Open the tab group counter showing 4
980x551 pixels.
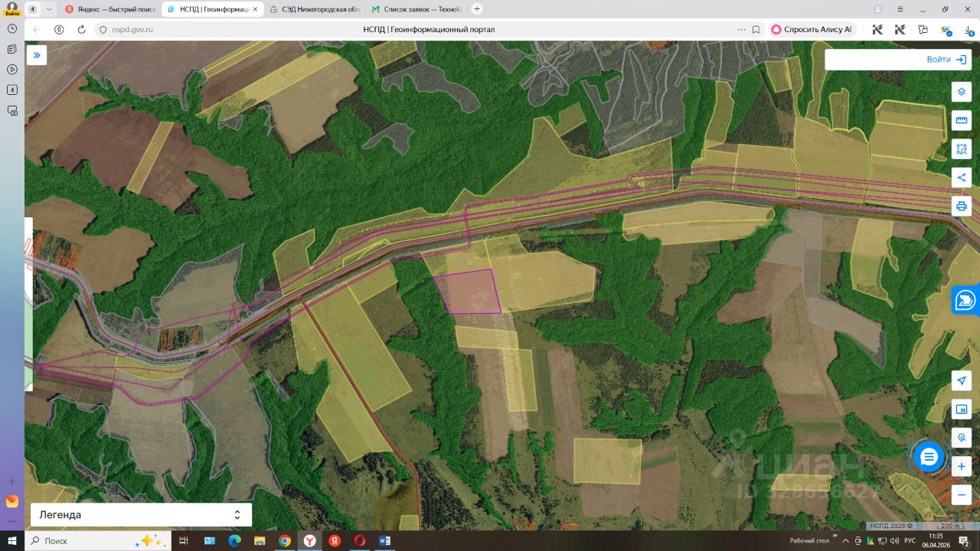(33, 9)
